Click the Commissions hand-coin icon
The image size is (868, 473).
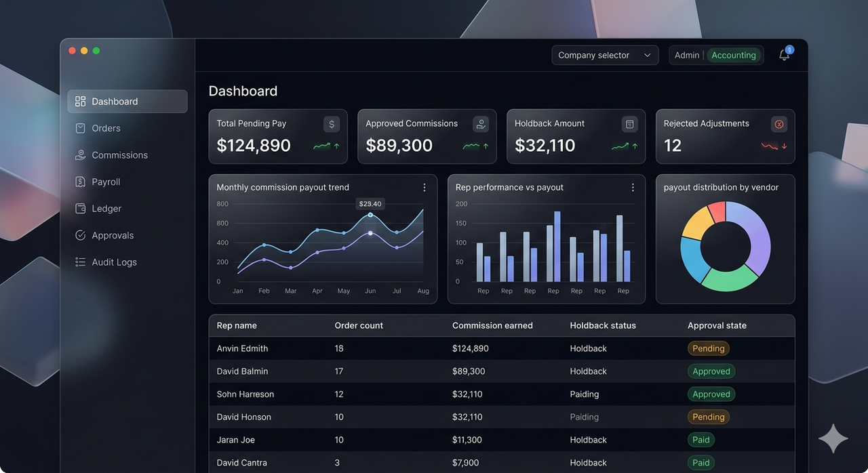[x=80, y=155]
